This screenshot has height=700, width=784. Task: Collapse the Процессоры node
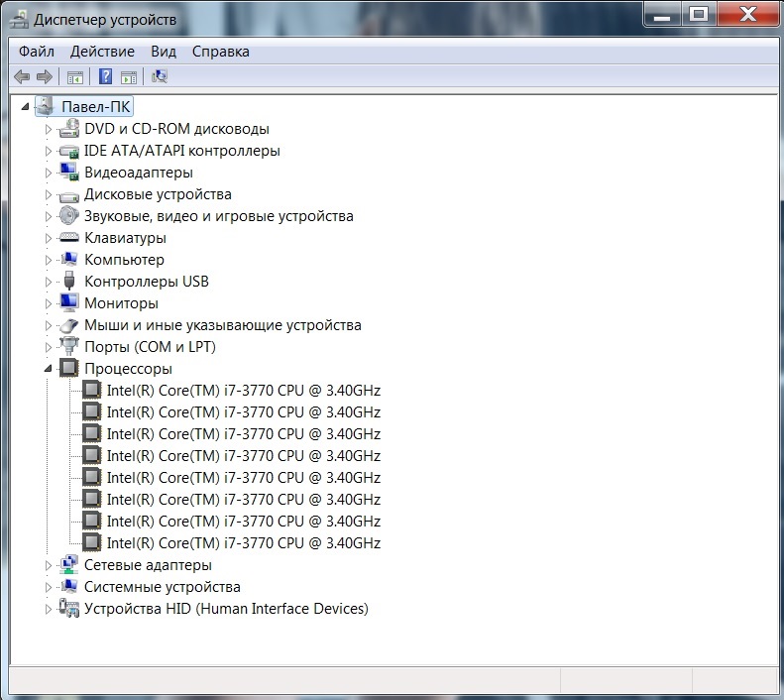(x=48, y=369)
